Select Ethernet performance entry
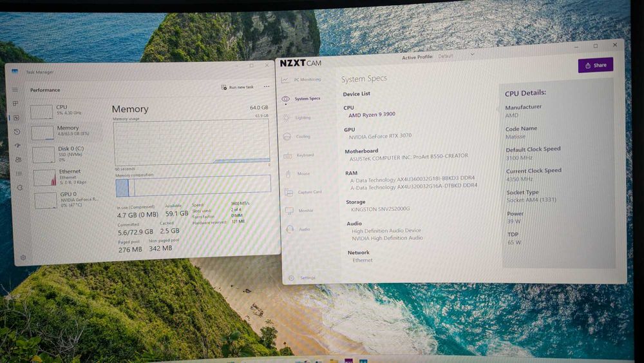Image resolution: width=644 pixels, height=363 pixels. (68, 177)
